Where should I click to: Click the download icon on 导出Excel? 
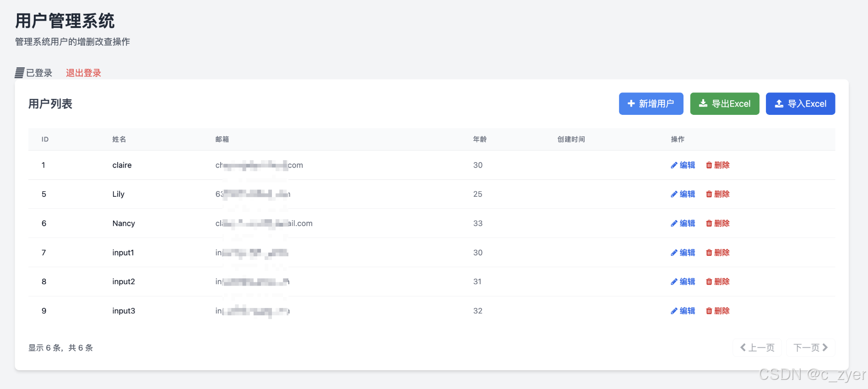coord(703,104)
